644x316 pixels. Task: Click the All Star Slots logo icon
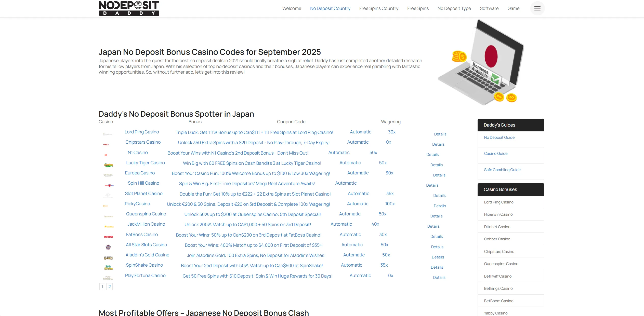click(108, 247)
